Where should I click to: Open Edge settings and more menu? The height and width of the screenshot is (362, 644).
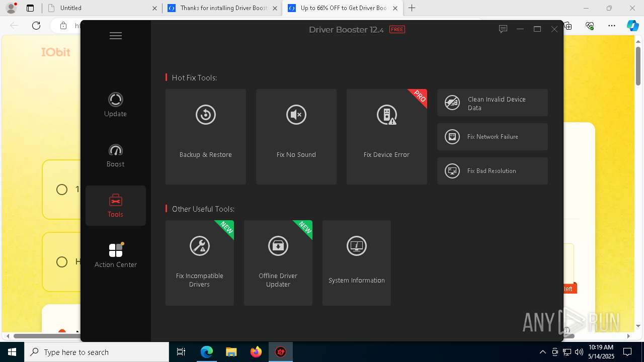pyautogui.click(x=612, y=26)
